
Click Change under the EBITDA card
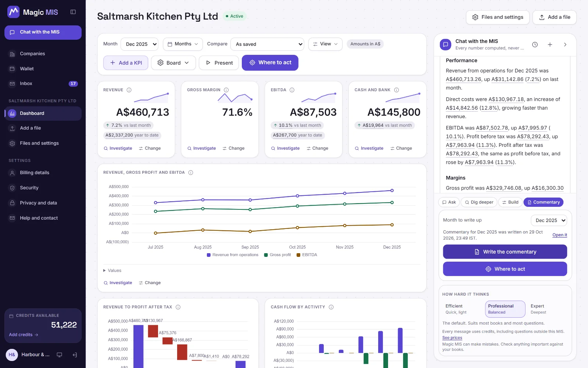point(317,148)
